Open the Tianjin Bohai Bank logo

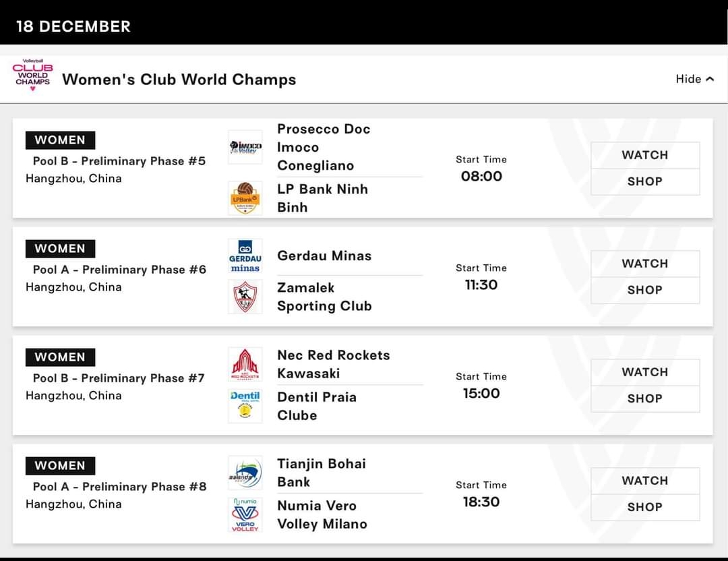tap(245, 473)
